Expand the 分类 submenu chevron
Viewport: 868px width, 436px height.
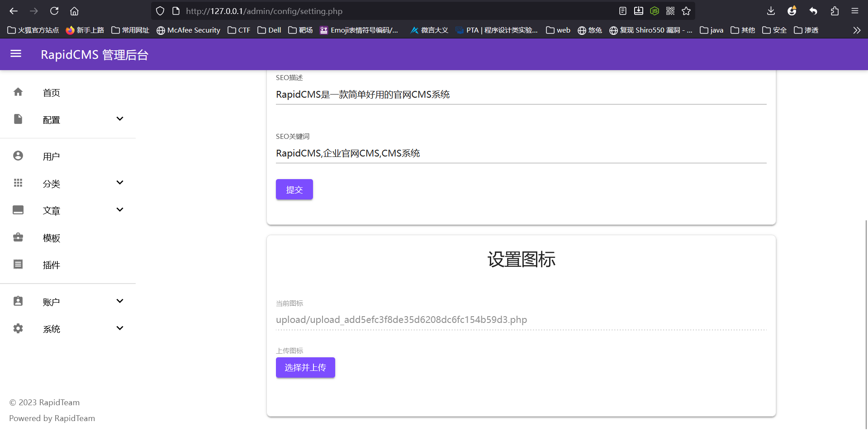120,183
